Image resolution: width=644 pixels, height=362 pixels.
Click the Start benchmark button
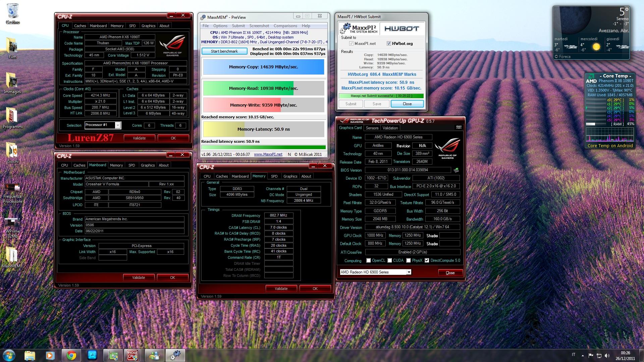[224, 51]
